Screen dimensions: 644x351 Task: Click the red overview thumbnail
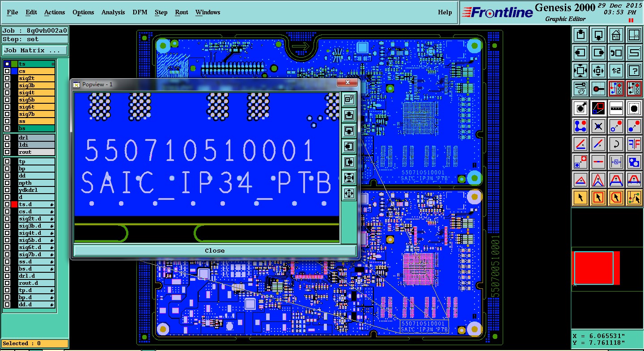597,268
